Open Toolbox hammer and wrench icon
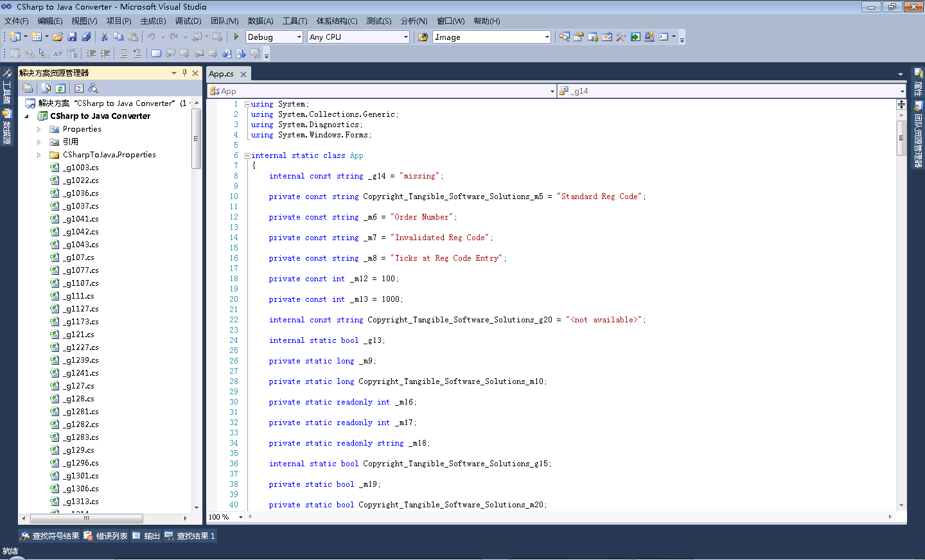The height and width of the screenshot is (560, 925). point(621,37)
